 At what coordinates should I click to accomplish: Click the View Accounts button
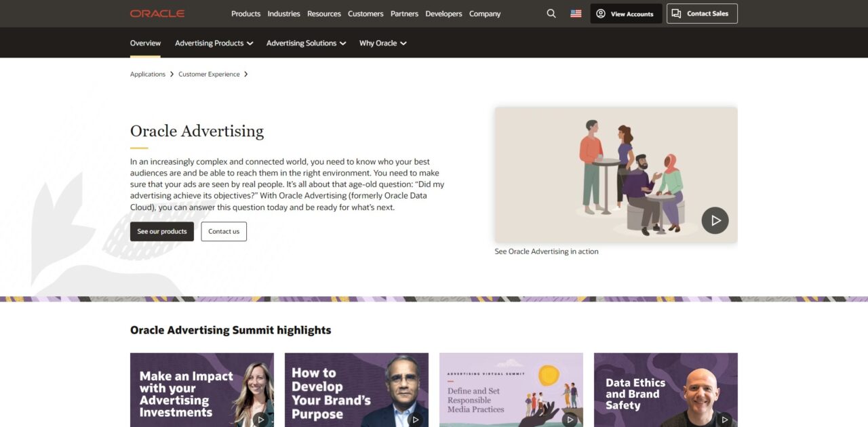click(x=626, y=14)
